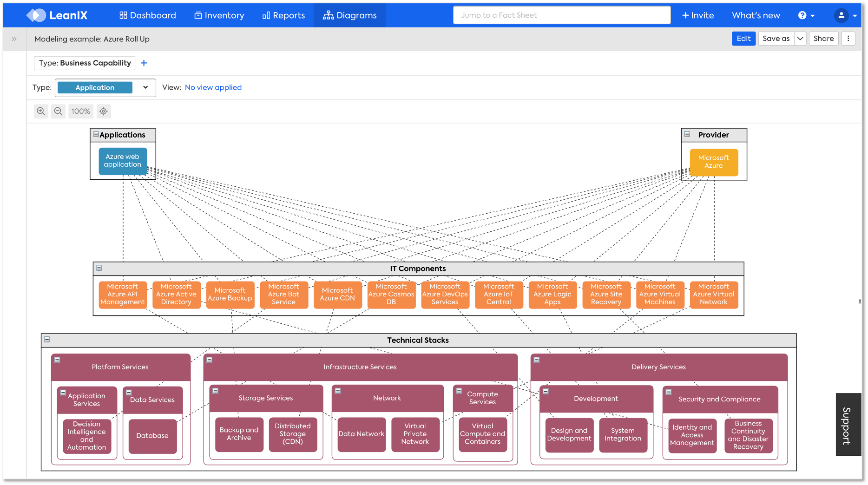The image size is (868, 485).
Task: Collapse the Application Services box
Action: tap(63, 393)
